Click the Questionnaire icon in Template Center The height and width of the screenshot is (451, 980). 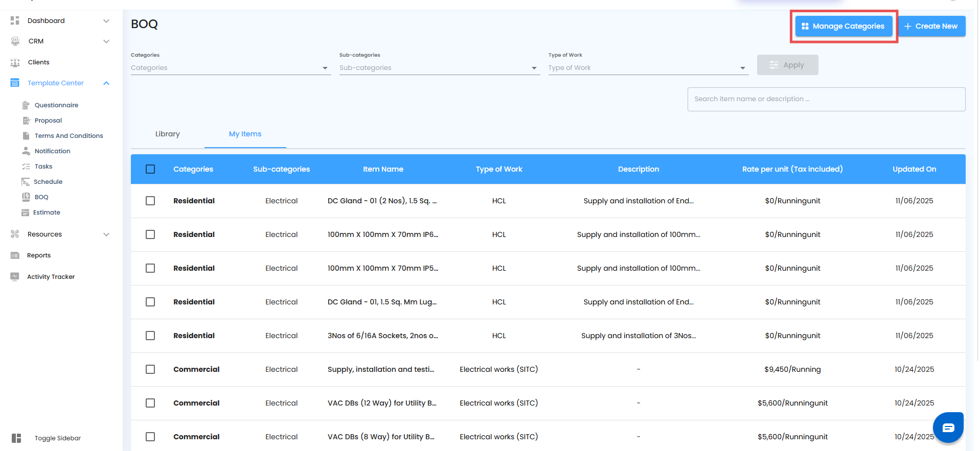coord(26,105)
